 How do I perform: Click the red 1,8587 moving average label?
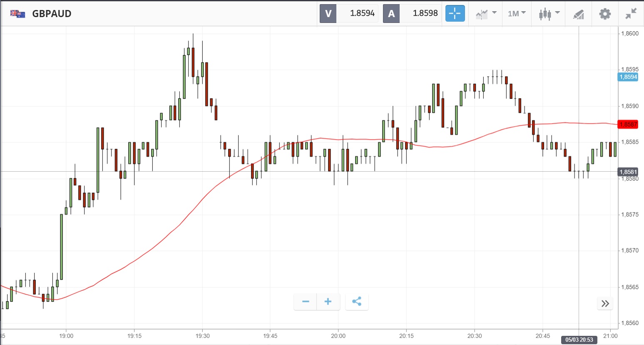click(628, 124)
